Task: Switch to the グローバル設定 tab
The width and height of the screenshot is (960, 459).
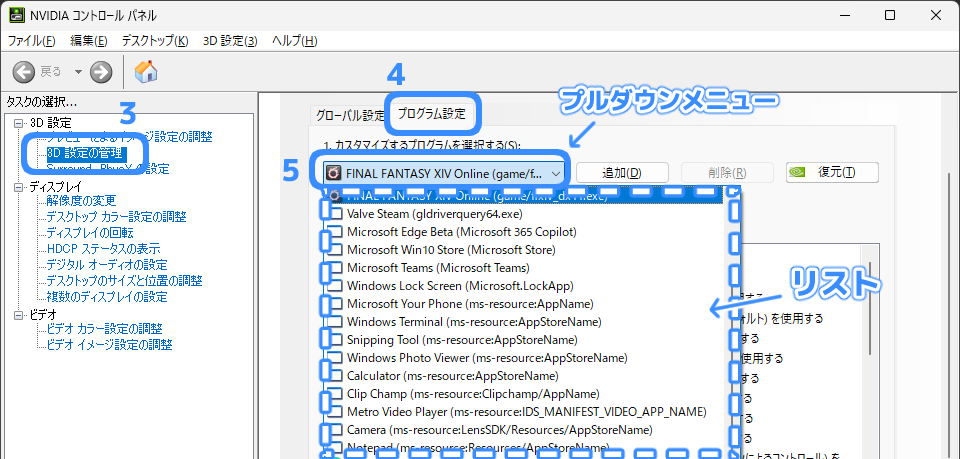Action: coord(350,114)
